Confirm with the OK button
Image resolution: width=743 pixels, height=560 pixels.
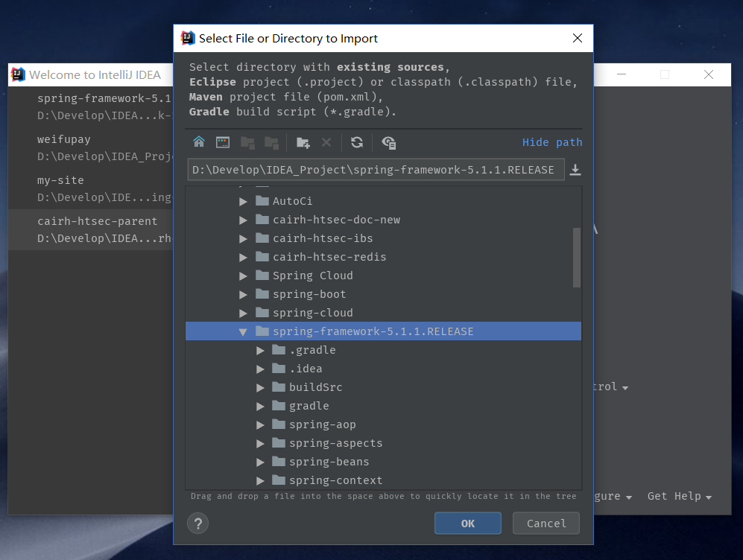click(468, 523)
